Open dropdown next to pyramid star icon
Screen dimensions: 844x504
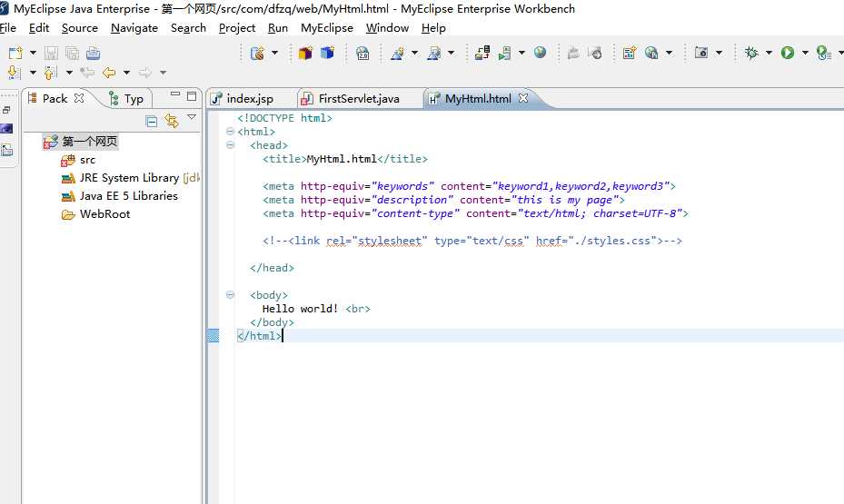tap(414, 53)
